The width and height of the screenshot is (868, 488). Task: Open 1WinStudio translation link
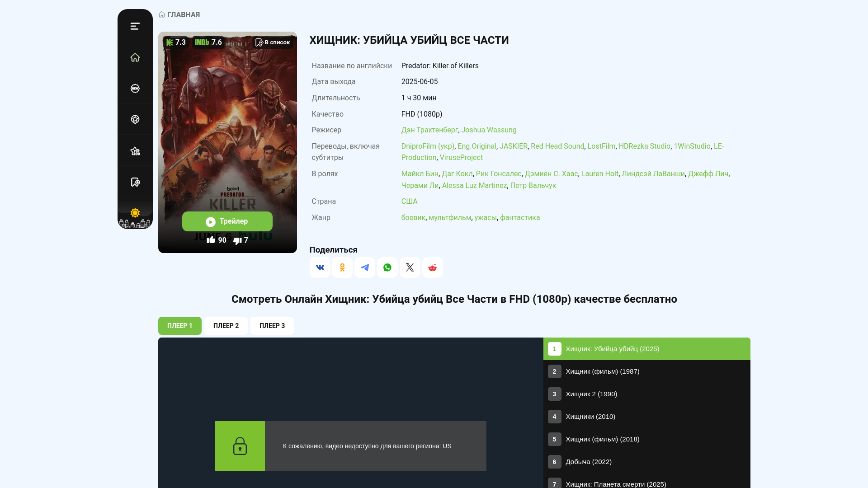pyautogui.click(x=692, y=146)
